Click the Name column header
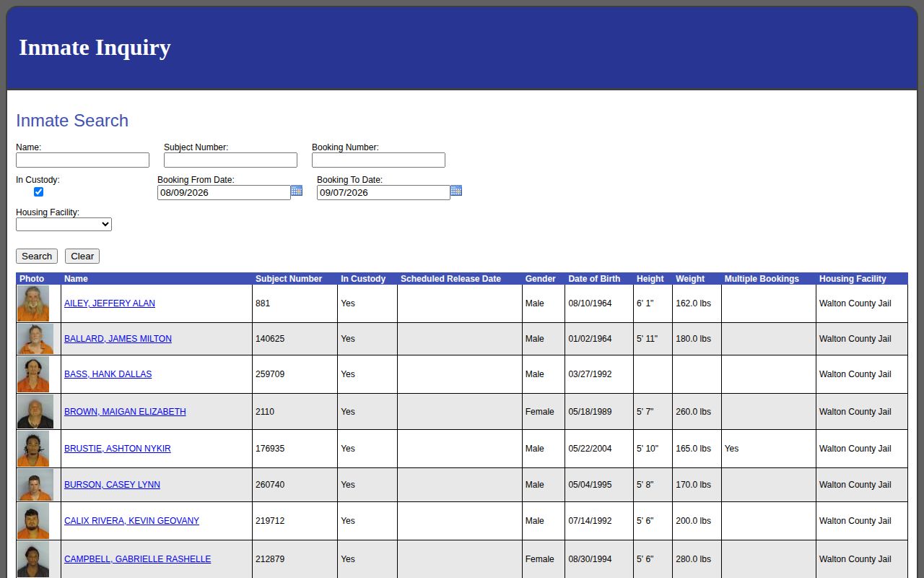 coord(76,279)
